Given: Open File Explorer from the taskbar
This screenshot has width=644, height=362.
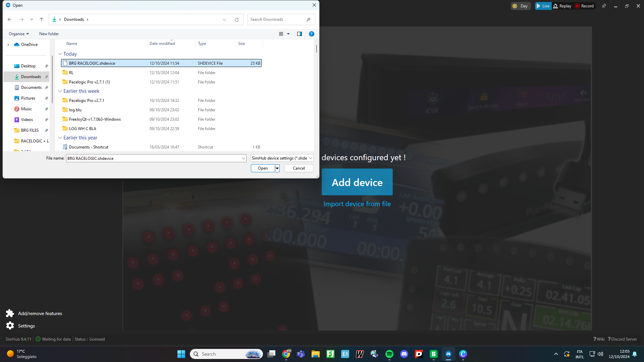Looking at the screenshot, I should click(316, 354).
